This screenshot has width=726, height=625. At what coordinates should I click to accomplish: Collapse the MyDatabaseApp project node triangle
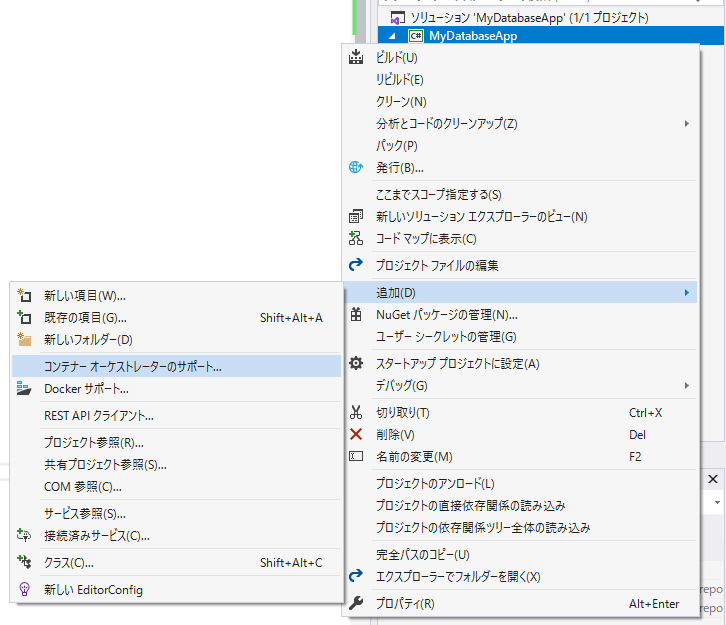click(392, 36)
